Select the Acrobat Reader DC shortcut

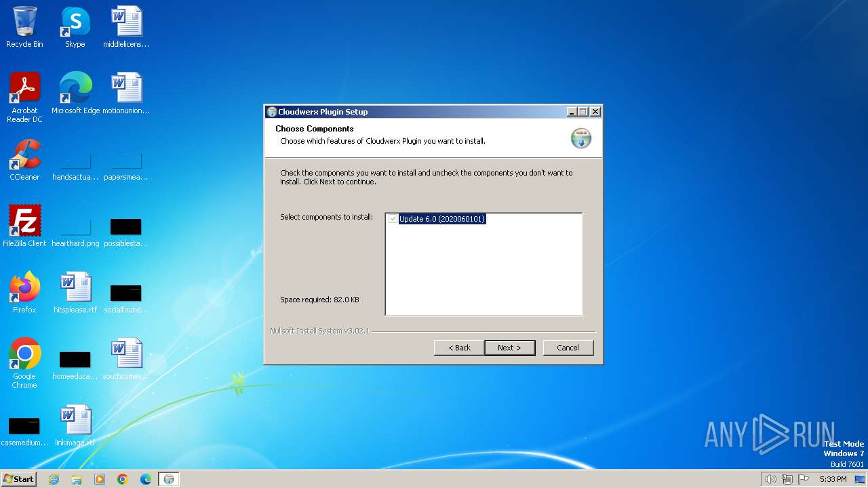pyautogui.click(x=24, y=98)
